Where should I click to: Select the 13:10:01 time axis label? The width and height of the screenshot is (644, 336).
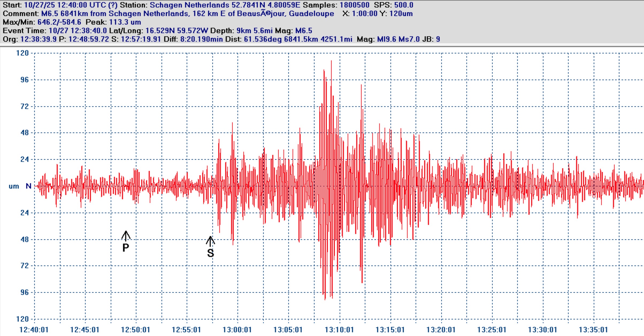(x=339, y=330)
